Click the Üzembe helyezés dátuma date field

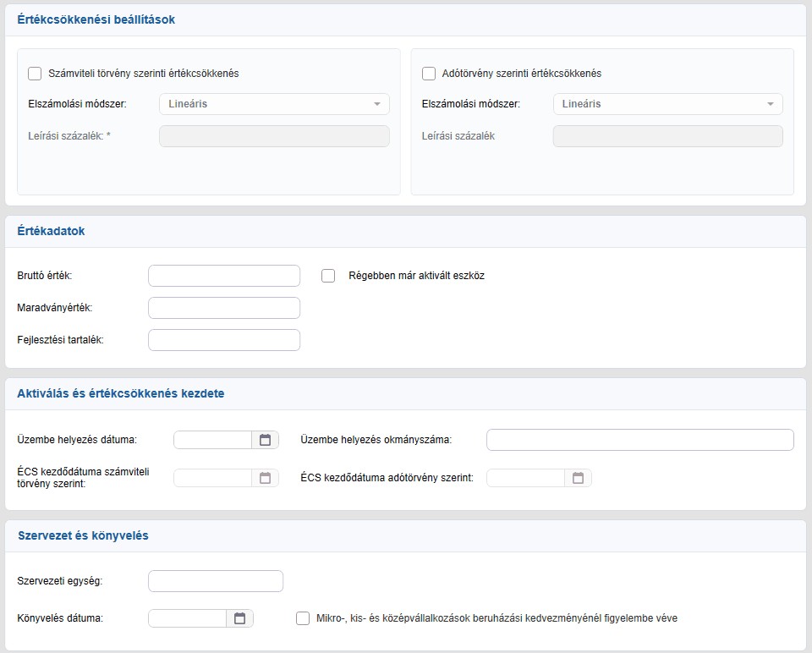pos(213,440)
